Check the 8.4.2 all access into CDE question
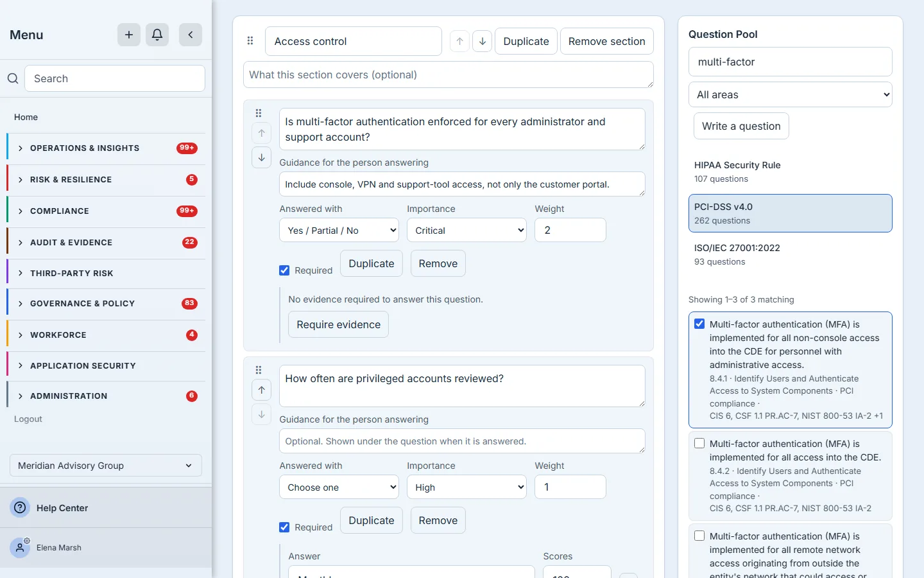Image resolution: width=924 pixels, height=578 pixels. [x=699, y=443]
